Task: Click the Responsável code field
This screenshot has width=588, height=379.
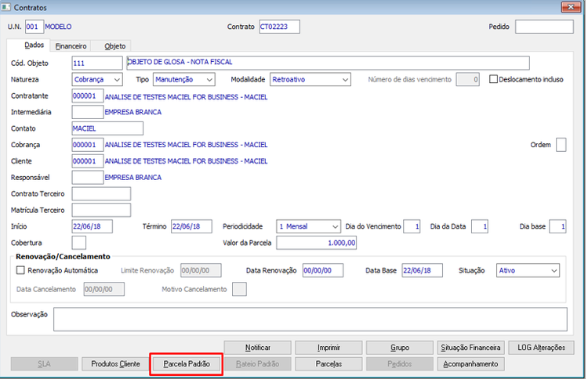Action: pyautogui.click(x=87, y=178)
